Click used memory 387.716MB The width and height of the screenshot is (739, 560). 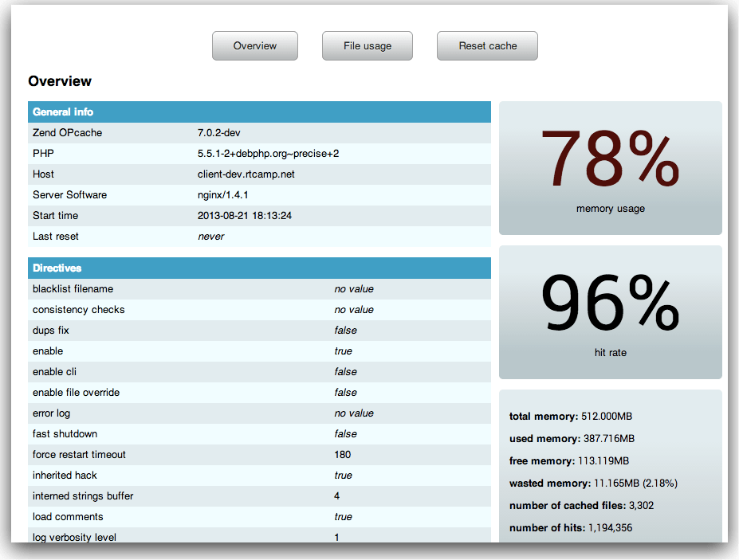click(x=572, y=439)
